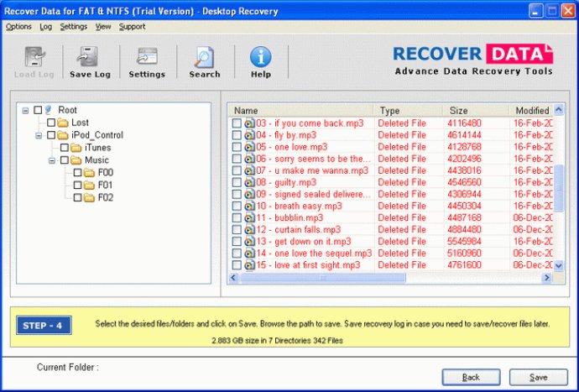Tick the iTunes folder checkbox
The height and width of the screenshot is (392, 579).
point(65,148)
